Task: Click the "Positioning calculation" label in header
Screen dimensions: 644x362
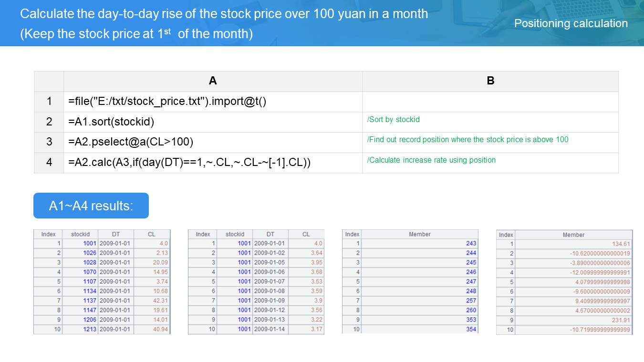Action: [571, 23]
